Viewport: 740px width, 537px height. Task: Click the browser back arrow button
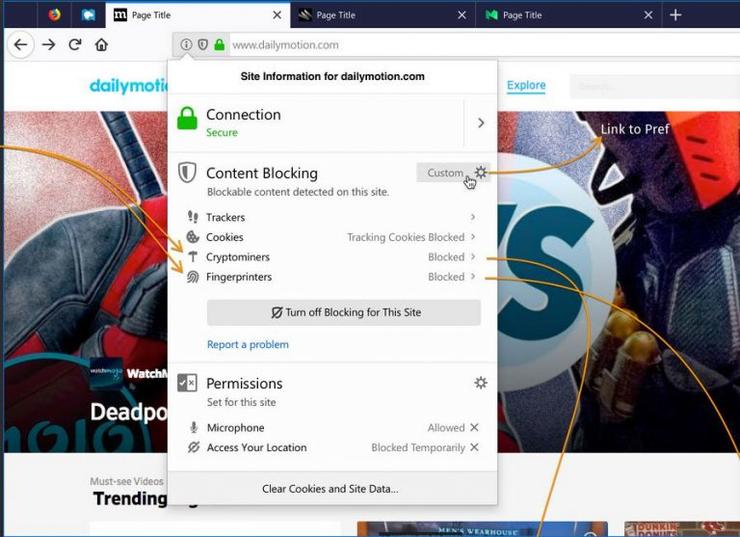pyautogui.click(x=20, y=45)
